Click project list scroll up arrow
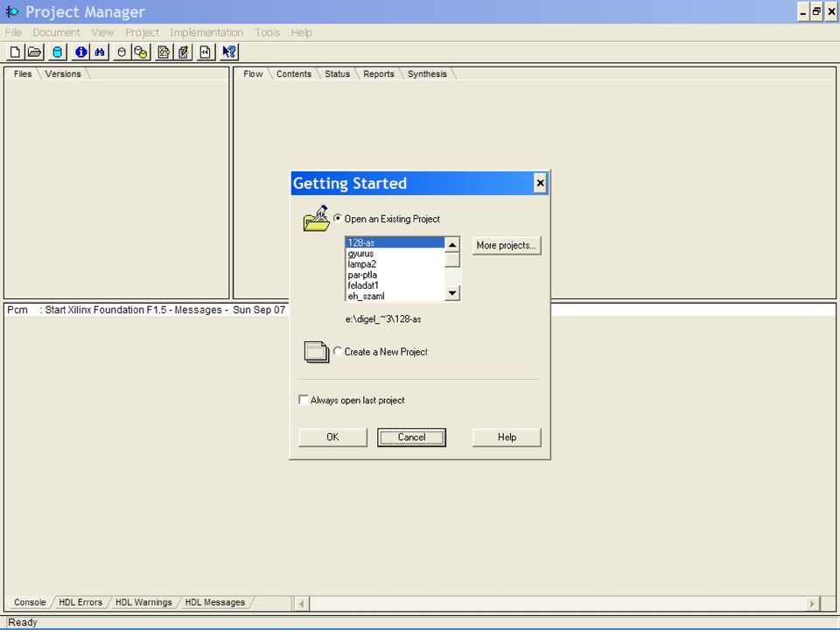This screenshot has height=630, width=840. [x=452, y=245]
